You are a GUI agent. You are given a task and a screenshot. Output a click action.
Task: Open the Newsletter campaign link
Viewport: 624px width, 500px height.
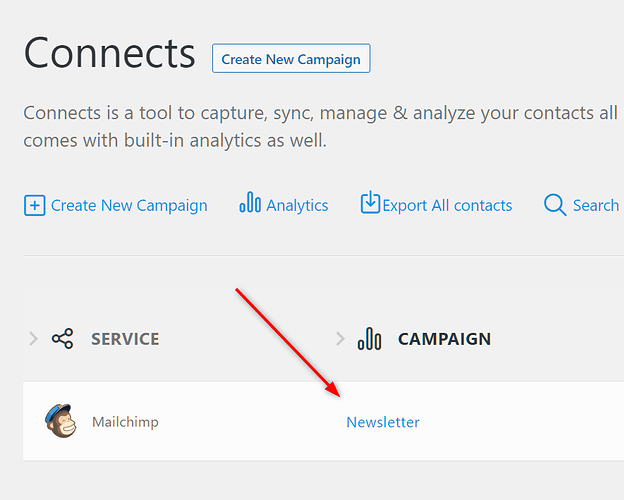pyautogui.click(x=383, y=422)
